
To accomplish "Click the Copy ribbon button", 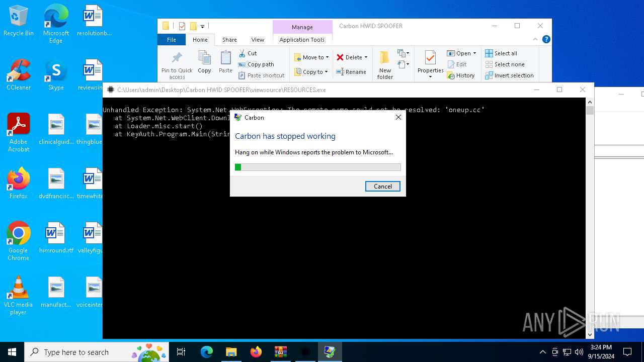I will 204,62.
